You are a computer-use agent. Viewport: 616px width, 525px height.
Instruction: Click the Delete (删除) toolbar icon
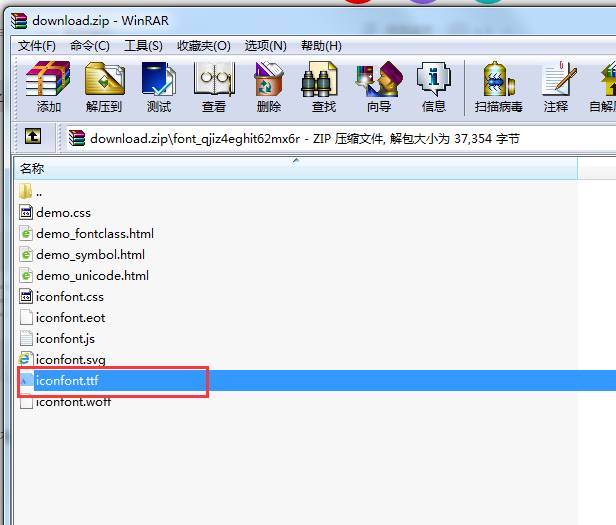tap(269, 79)
